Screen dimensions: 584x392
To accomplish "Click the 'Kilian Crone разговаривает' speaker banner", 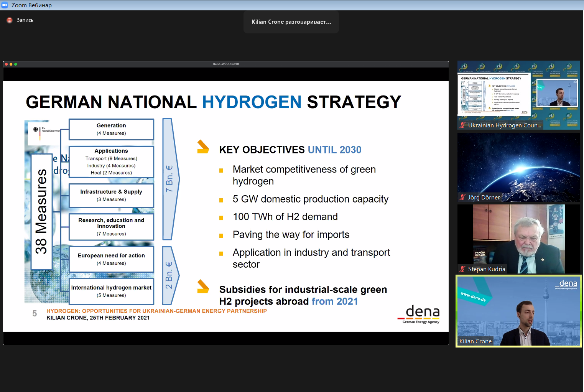I will click(291, 22).
